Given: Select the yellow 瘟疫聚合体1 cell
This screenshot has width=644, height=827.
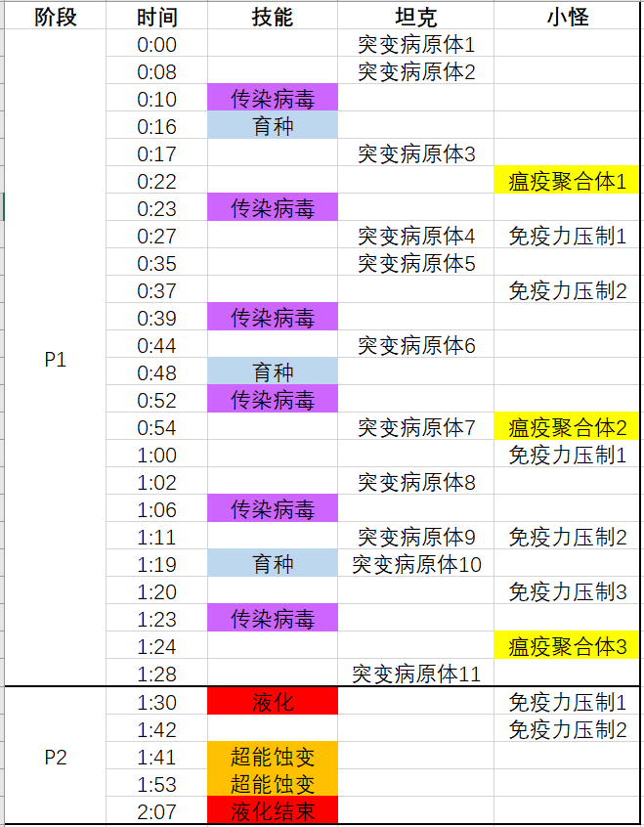Looking at the screenshot, I should (x=568, y=181).
